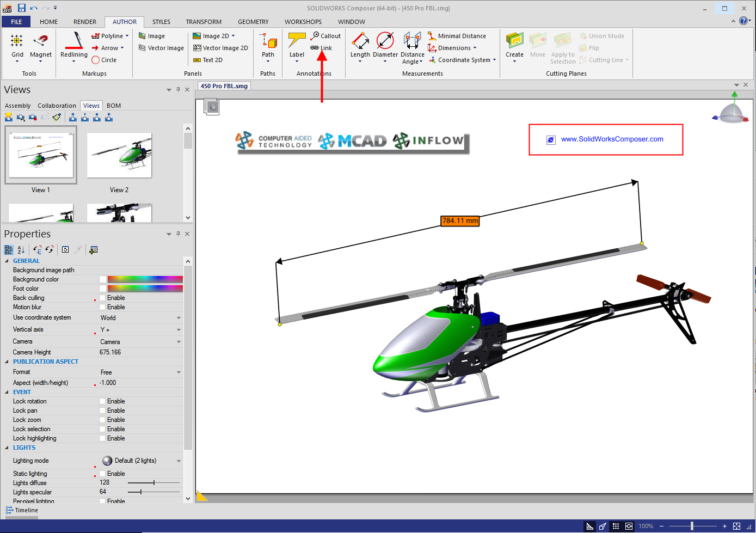
Task: Adjust the Lights diffuse slider
Action: [154, 483]
